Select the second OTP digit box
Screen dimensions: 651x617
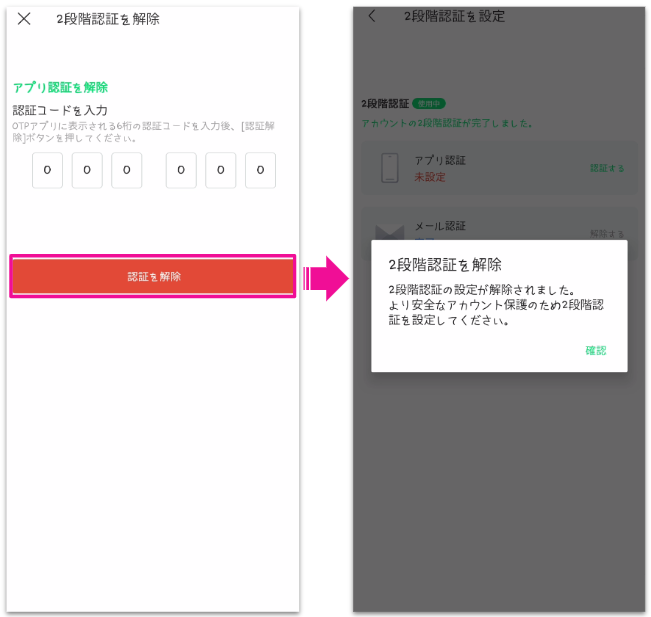[87, 170]
